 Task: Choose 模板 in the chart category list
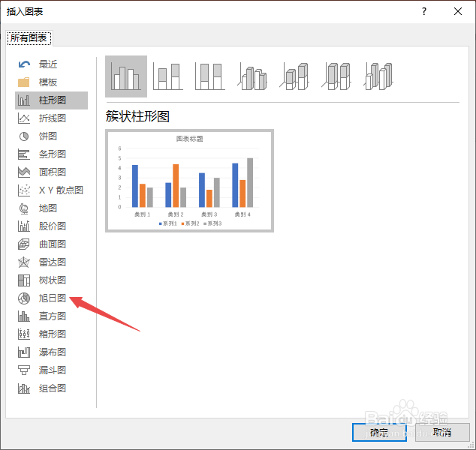coord(47,82)
